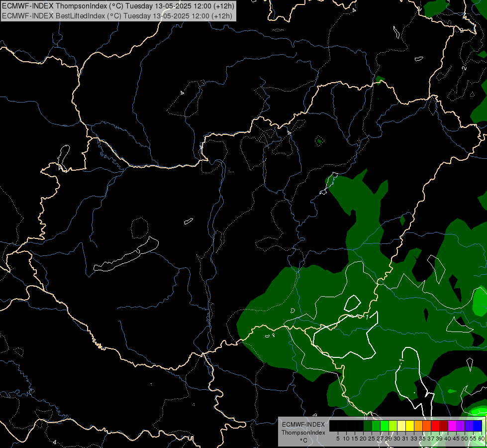Image resolution: width=487 pixels, height=448 pixels.
Task: Click the °C unit label in legend
Action: click(x=303, y=441)
